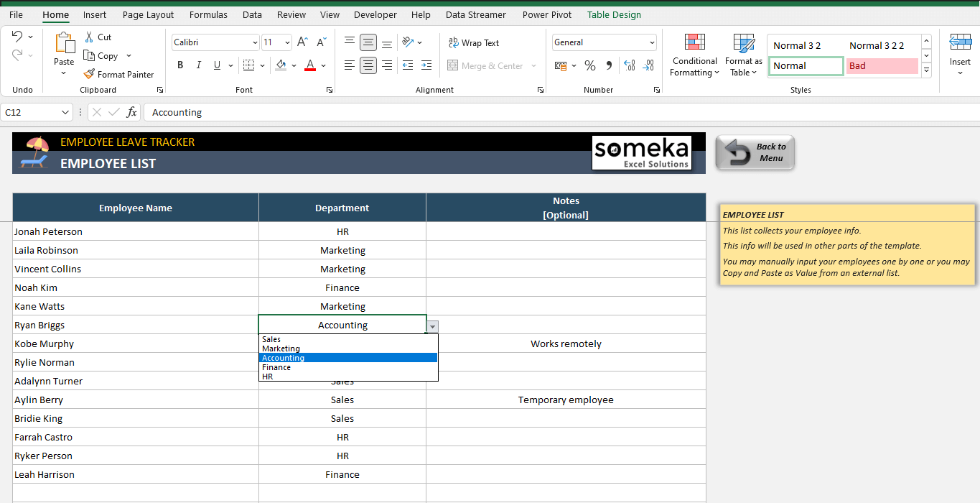Choose Finance from the department list
980x503 pixels.
276,367
